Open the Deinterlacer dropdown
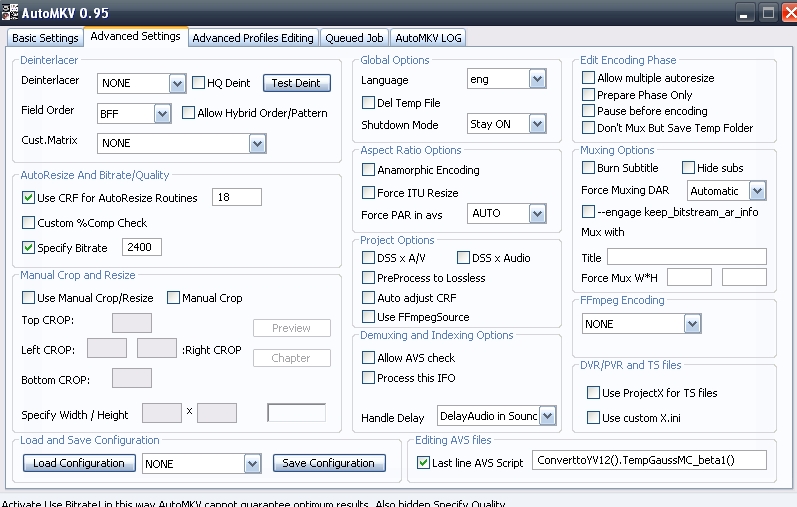Viewport: 797px width, 507px height. (177, 83)
